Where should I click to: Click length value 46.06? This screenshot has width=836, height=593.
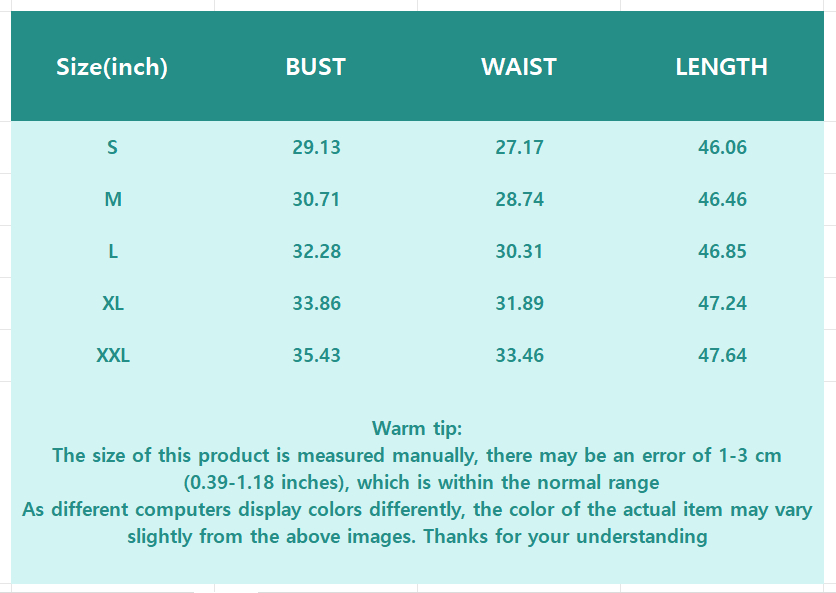pyautogui.click(x=722, y=147)
